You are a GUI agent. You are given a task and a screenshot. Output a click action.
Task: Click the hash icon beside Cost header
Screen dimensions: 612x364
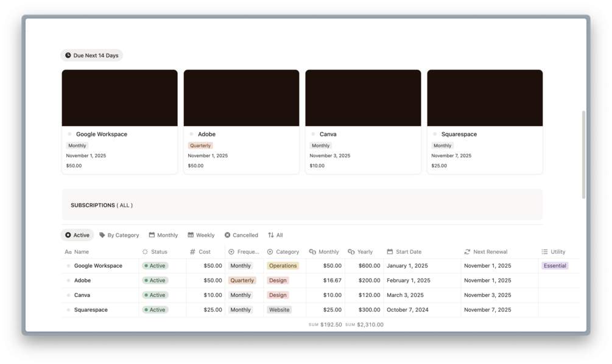(x=192, y=252)
